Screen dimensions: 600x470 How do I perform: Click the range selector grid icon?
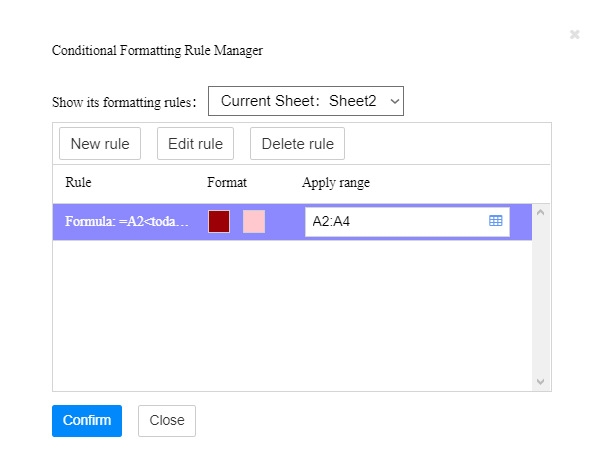(495, 221)
